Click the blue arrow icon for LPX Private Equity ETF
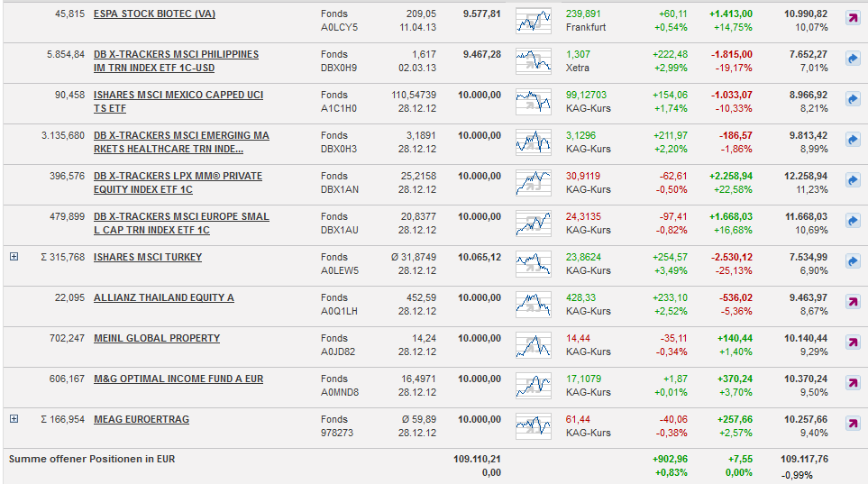868x484 pixels. click(x=853, y=180)
